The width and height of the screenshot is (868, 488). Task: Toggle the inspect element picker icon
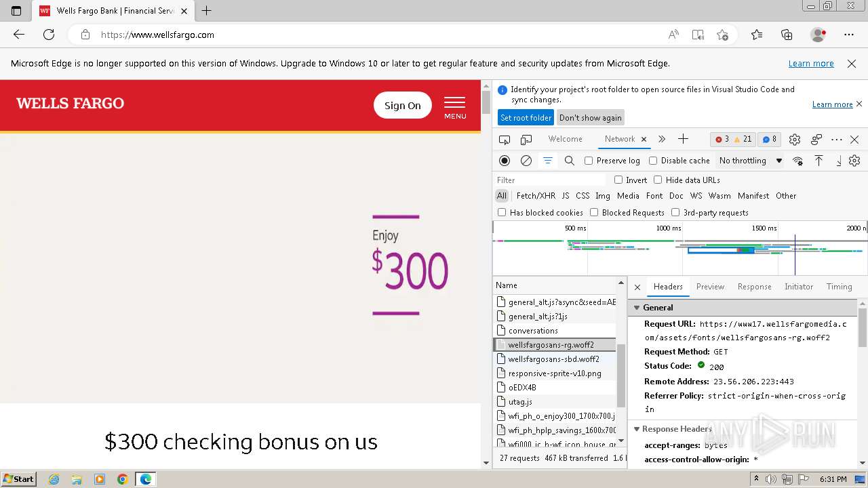[x=505, y=140]
